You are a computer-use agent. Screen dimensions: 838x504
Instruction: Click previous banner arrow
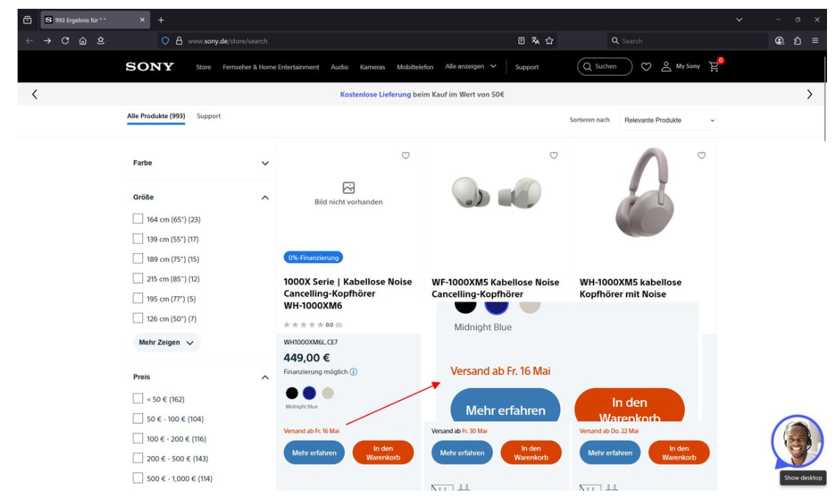tap(34, 95)
